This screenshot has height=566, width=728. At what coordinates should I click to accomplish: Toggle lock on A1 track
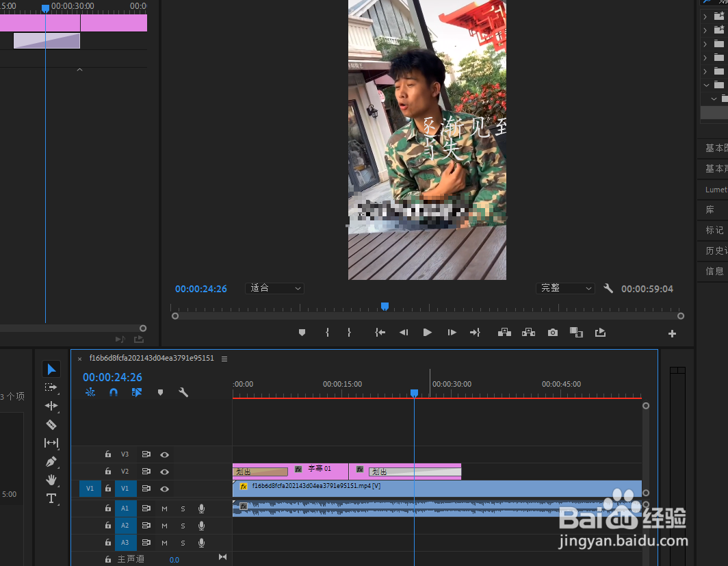pyautogui.click(x=107, y=508)
